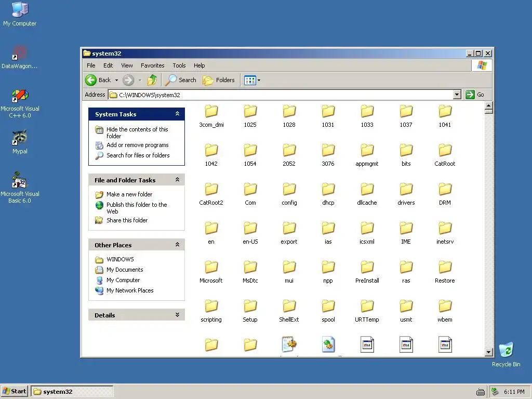Image resolution: width=532 pixels, height=399 pixels.
Task: Click Share this folder link
Action: [x=127, y=220]
